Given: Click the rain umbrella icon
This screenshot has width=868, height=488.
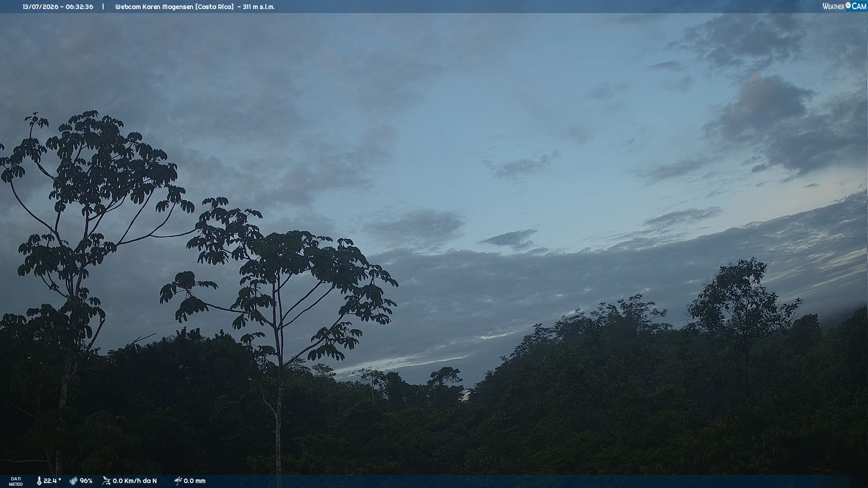Looking at the screenshot, I should [x=178, y=481].
